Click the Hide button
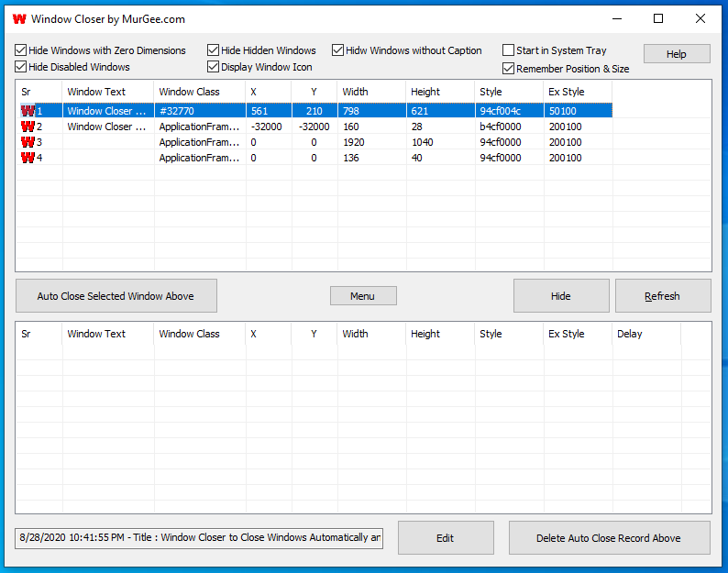This screenshot has height=573, width=728. [561, 296]
